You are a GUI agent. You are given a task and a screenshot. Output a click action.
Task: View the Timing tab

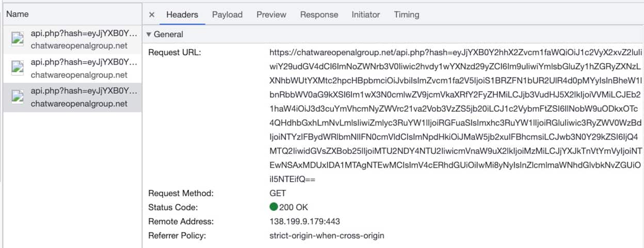pyautogui.click(x=407, y=15)
